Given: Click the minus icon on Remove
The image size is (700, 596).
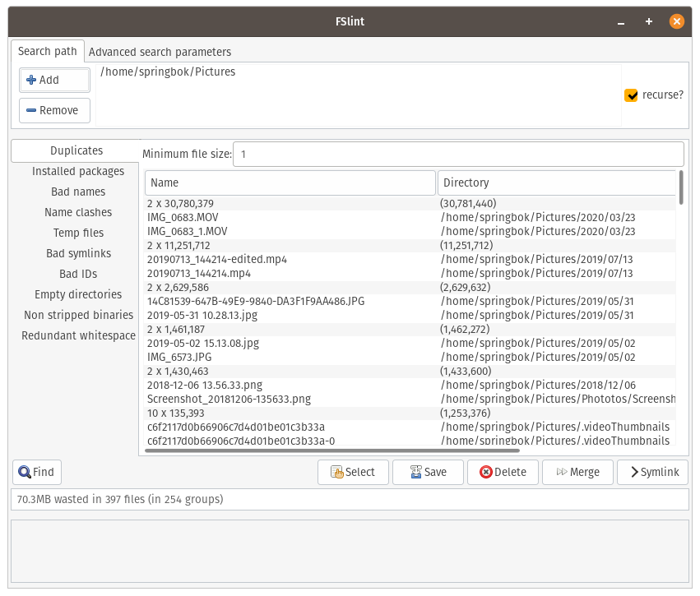Looking at the screenshot, I should (x=31, y=110).
